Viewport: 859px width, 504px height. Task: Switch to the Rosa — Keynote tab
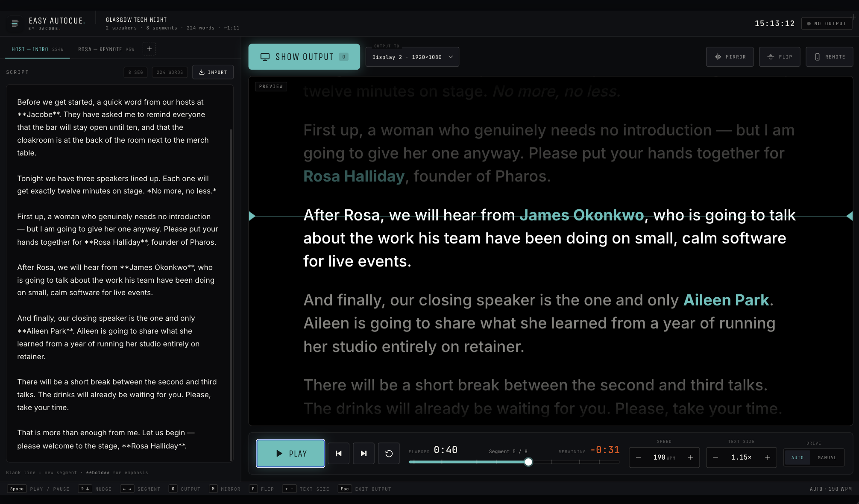click(x=106, y=49)
